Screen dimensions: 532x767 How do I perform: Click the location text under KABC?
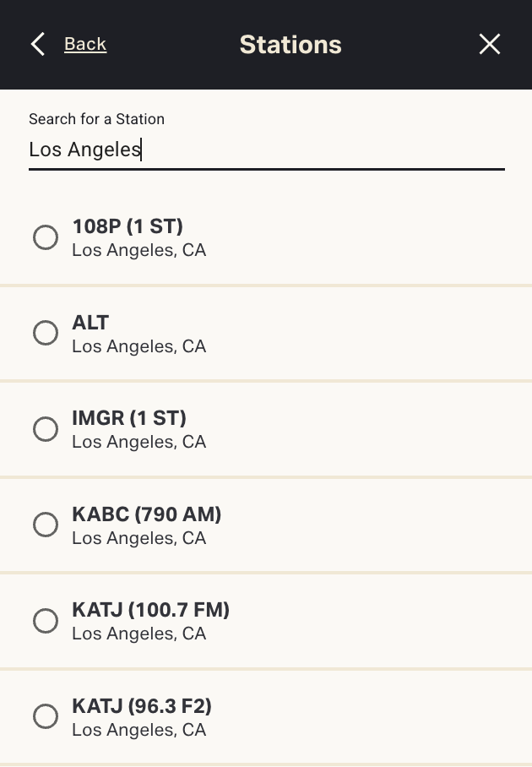click(139, 538)
